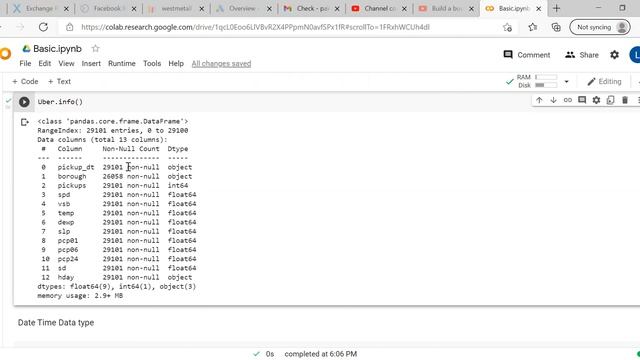Click the browser address bar URL
Screen dimensions: 640x360
(255, 27)
